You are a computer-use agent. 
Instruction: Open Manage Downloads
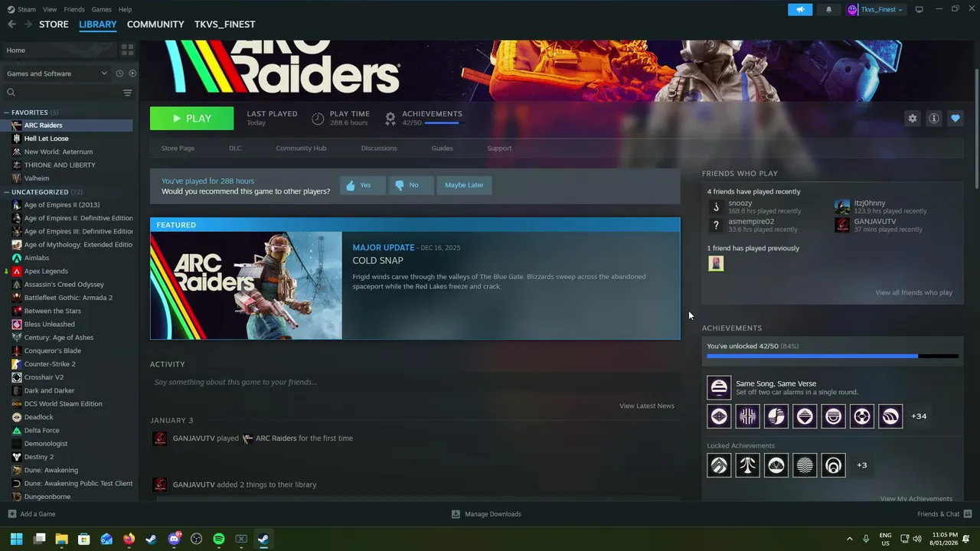point(486,514)
